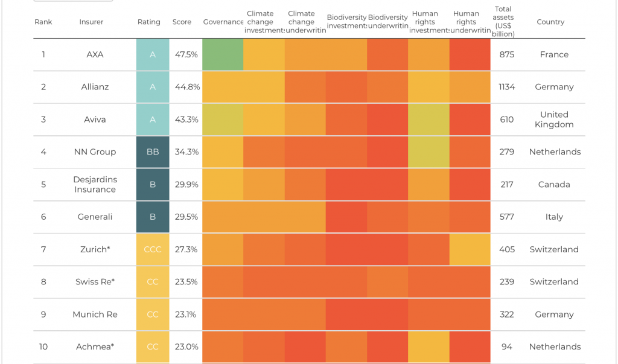This screenshot has width=618, height=364.
Task: Click the Total assets column header
Action: pos(503,22)
